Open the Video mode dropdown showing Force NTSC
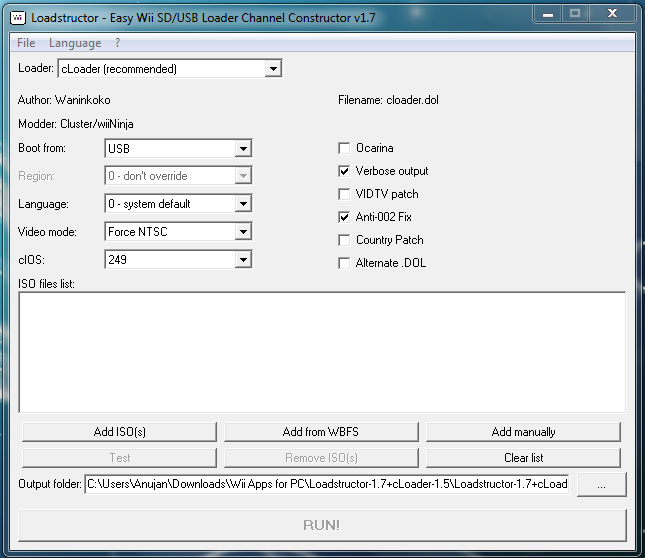 tap(178, 232)
